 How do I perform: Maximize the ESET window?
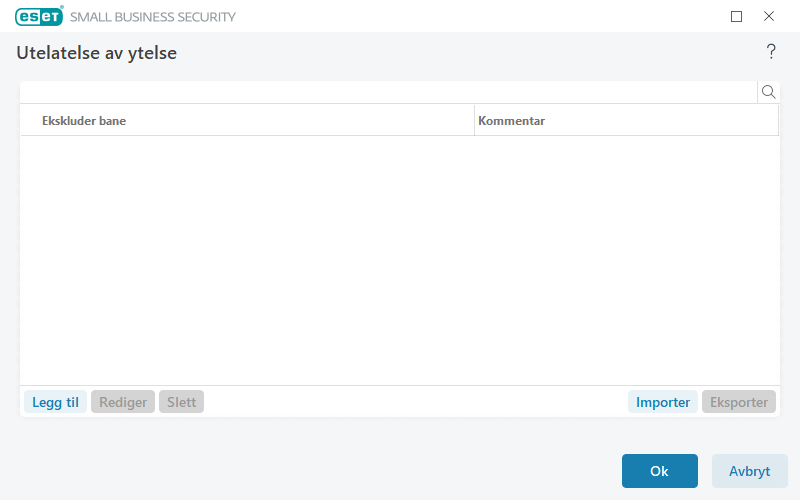(x=737, y=16)
